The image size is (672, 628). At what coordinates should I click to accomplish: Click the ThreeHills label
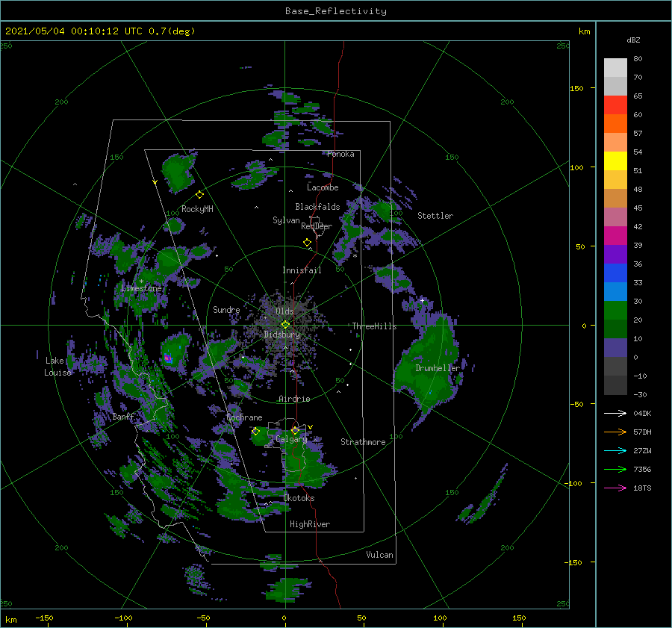click(x=375, y=326)
